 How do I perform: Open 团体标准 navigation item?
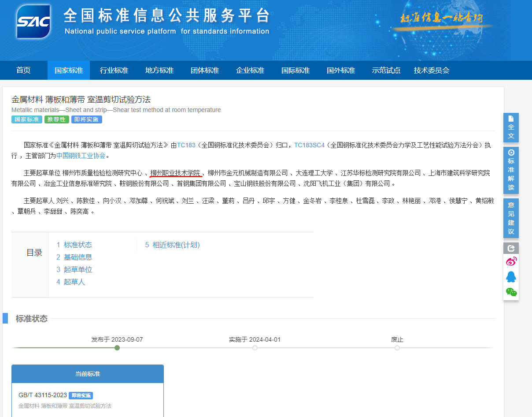204,71
